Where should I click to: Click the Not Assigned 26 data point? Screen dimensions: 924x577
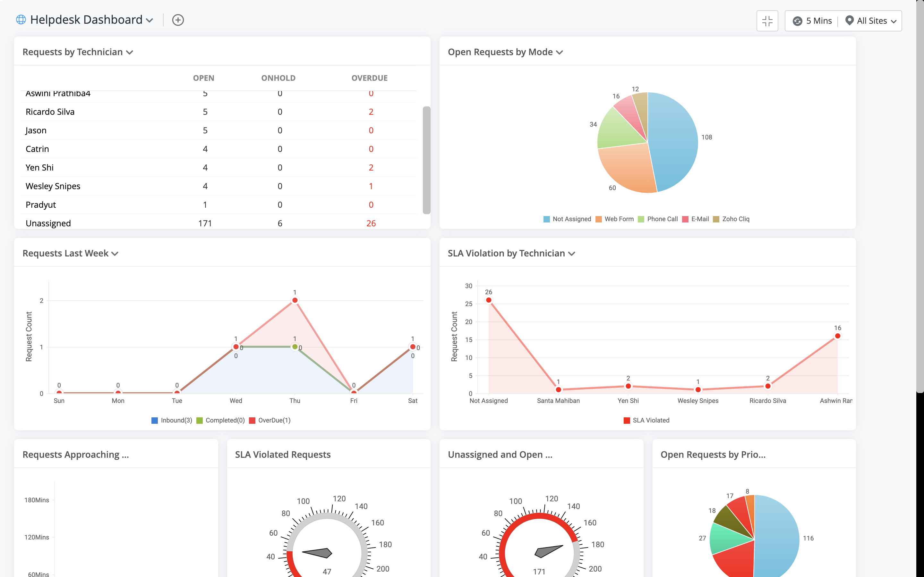pos(489,300)
